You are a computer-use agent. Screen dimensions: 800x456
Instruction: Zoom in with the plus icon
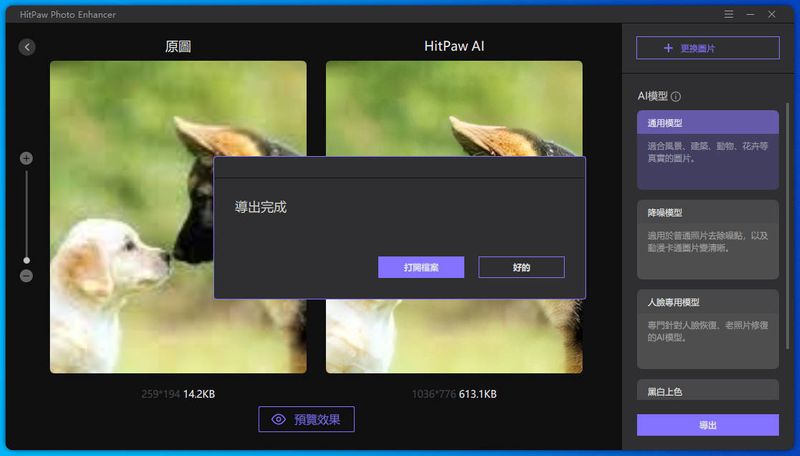pos(27,158)
